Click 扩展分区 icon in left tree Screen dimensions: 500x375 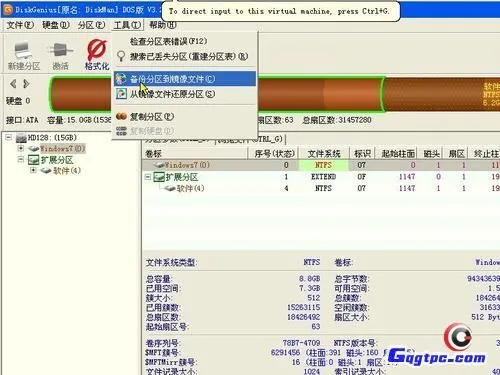pos(33,160)
